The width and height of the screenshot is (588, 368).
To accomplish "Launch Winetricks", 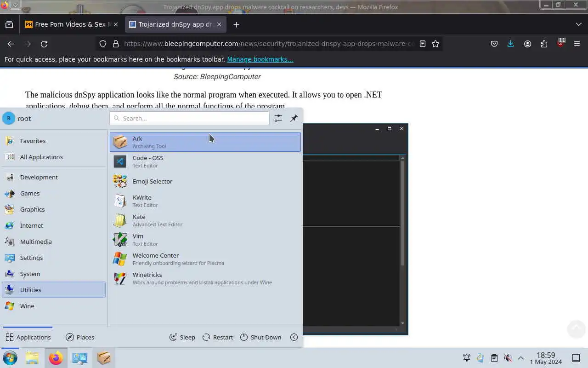I will coord(205,278).
